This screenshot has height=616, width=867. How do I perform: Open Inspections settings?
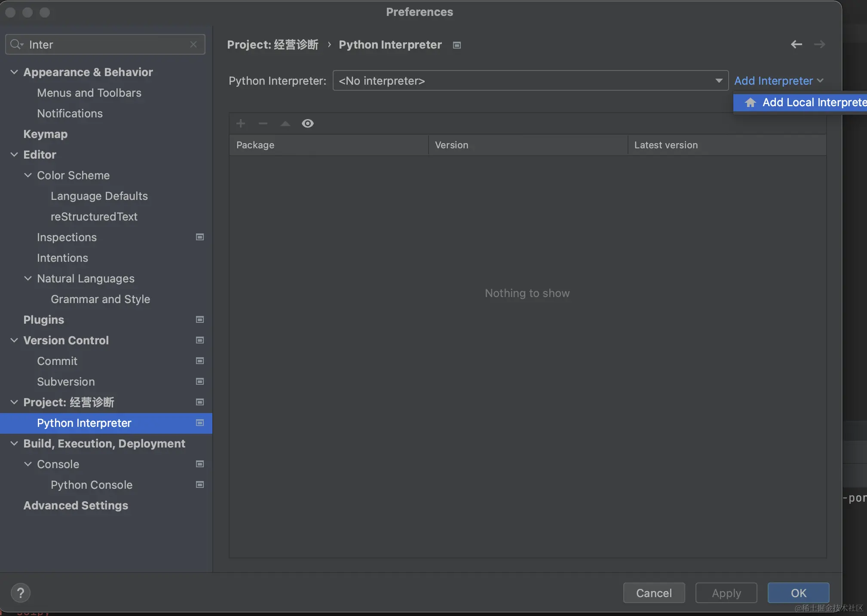[x=67, y=237]
